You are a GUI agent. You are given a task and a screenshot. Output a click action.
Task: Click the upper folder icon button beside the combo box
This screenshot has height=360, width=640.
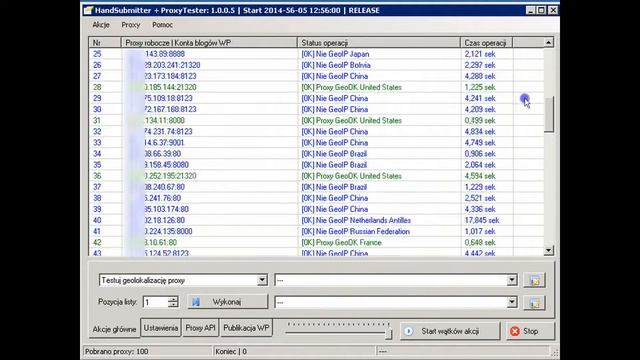[534, 280]
